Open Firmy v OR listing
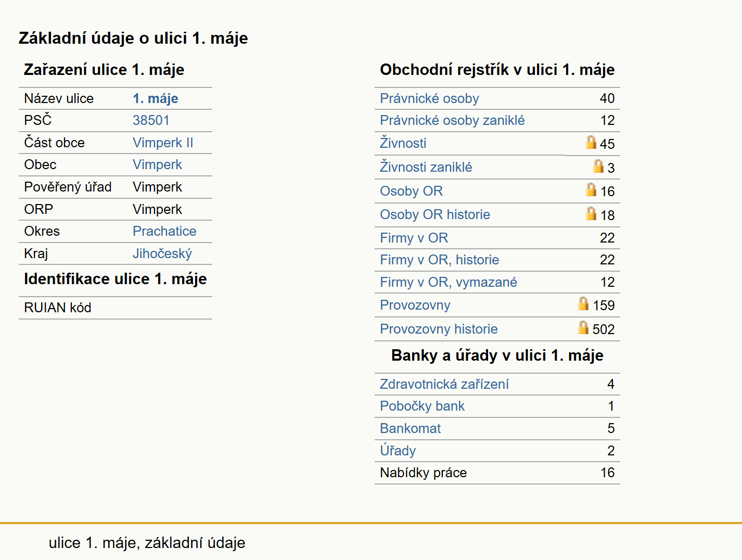Image resolution: width=742 pixels, height=560 pixels. point(414,238)
